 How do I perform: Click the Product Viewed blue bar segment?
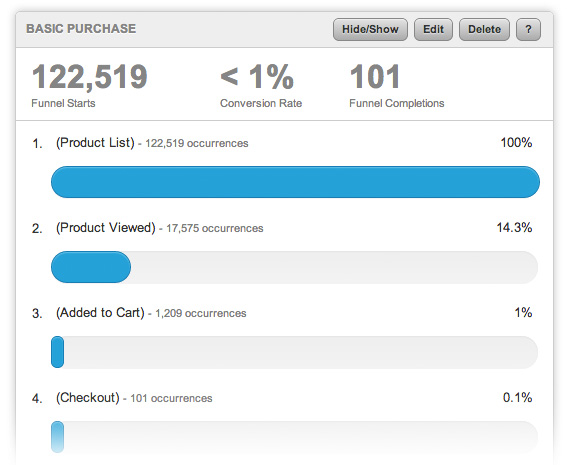click(91, 267)
